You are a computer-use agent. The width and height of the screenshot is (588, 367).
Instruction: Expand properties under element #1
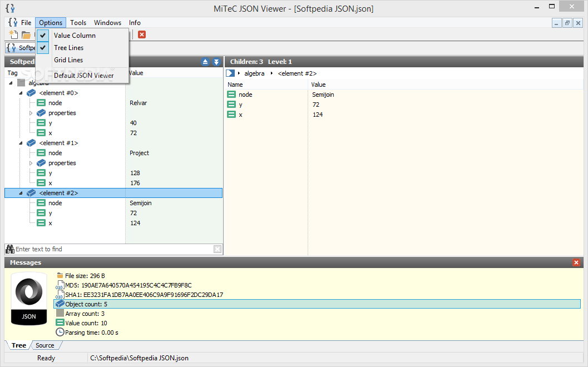[x=31, y=163]
